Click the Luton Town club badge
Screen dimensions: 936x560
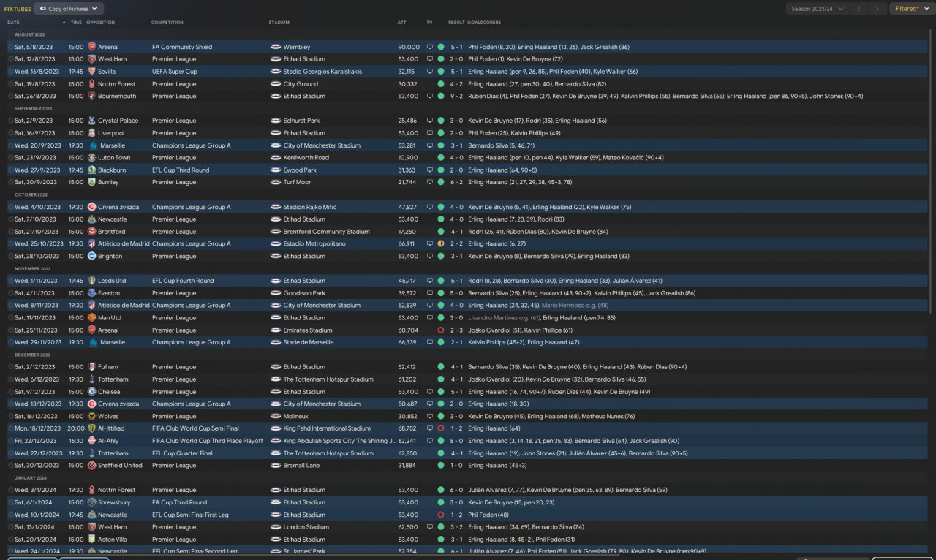pyautogui.click(x=91, y=158)
